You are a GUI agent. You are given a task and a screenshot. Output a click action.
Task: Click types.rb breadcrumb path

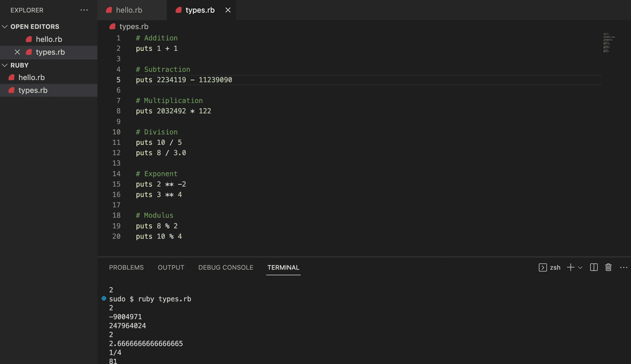[x=134, y=27]
